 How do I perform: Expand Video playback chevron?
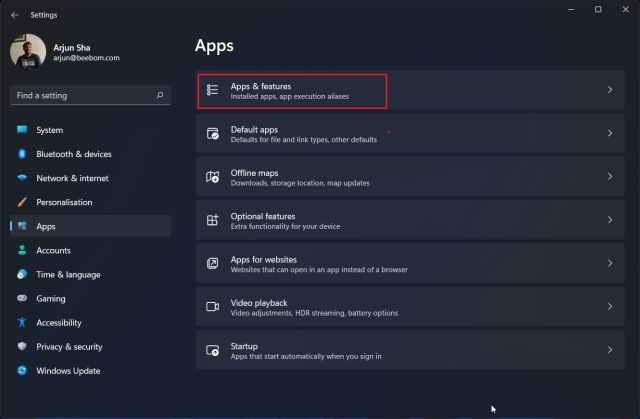(x=610, y=306)
